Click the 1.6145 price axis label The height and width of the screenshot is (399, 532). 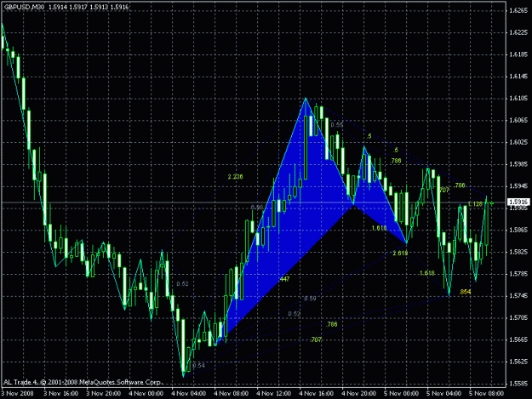[x=518, y=77]
